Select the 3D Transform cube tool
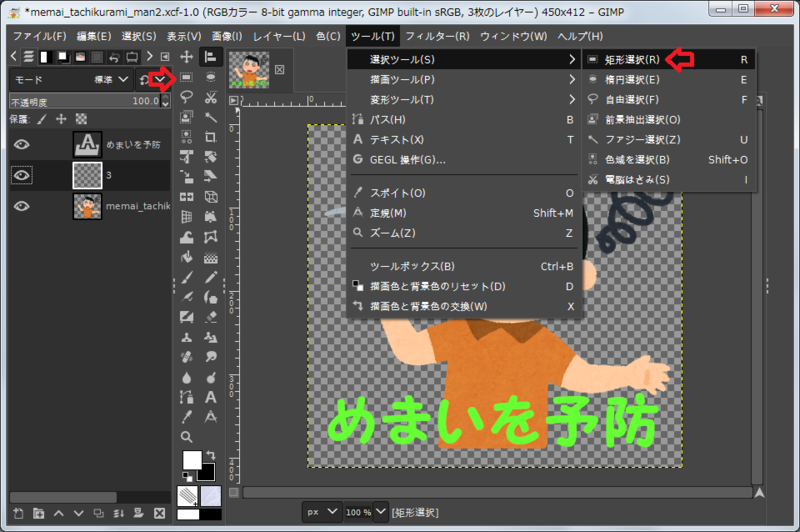Screen dimensions: 800x532 pos(210,197)
